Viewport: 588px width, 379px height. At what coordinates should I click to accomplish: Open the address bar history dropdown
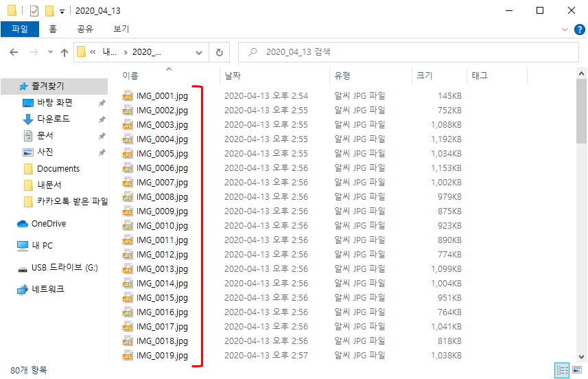point(199,53)
